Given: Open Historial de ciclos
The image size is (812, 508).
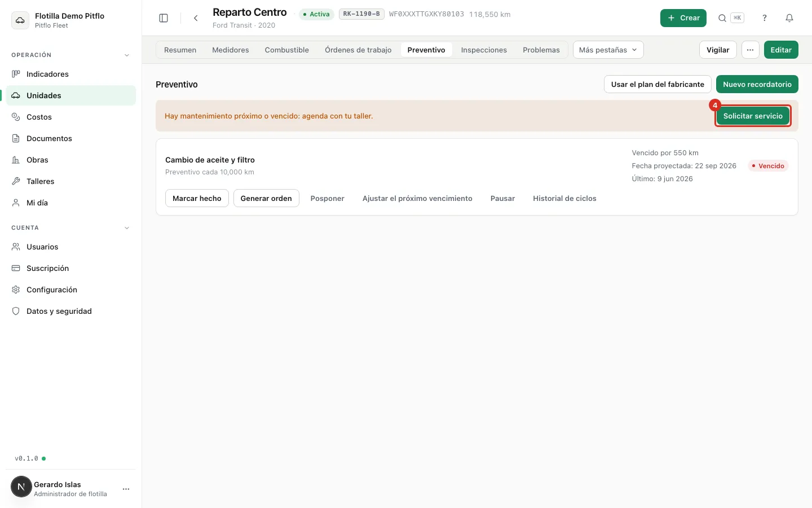Looking at the screenshot, I should pos(564,198).
